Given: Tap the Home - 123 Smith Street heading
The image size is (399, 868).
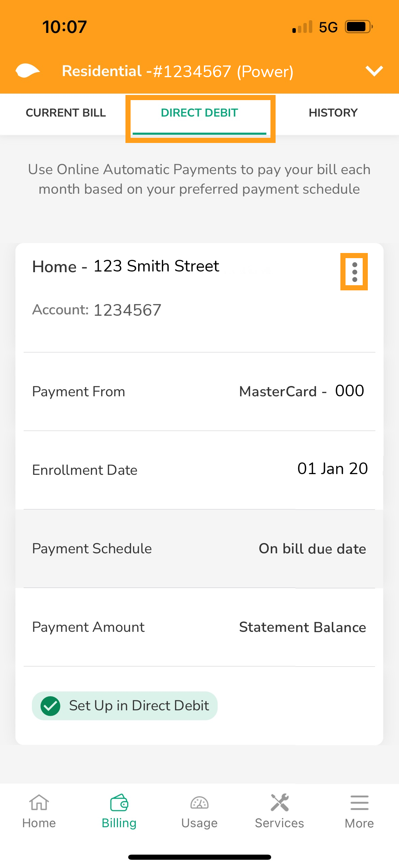Looking at the screenshot, I should pos(126,266).
